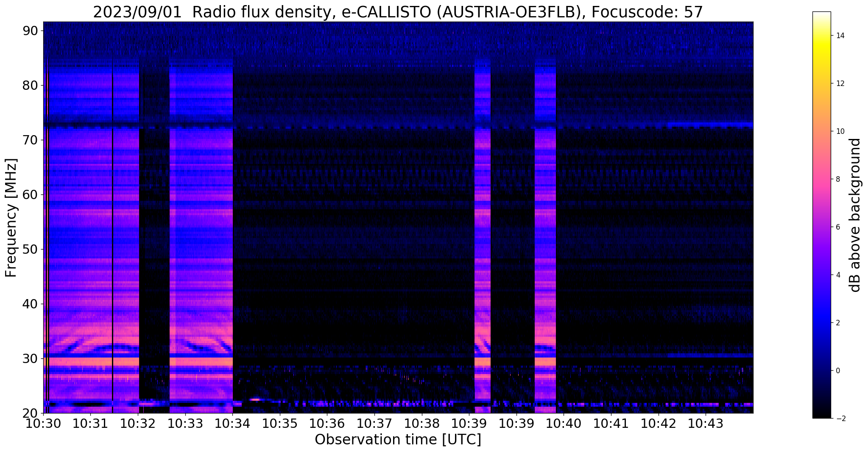Click the 10:30 time tick label

(43, 424)
